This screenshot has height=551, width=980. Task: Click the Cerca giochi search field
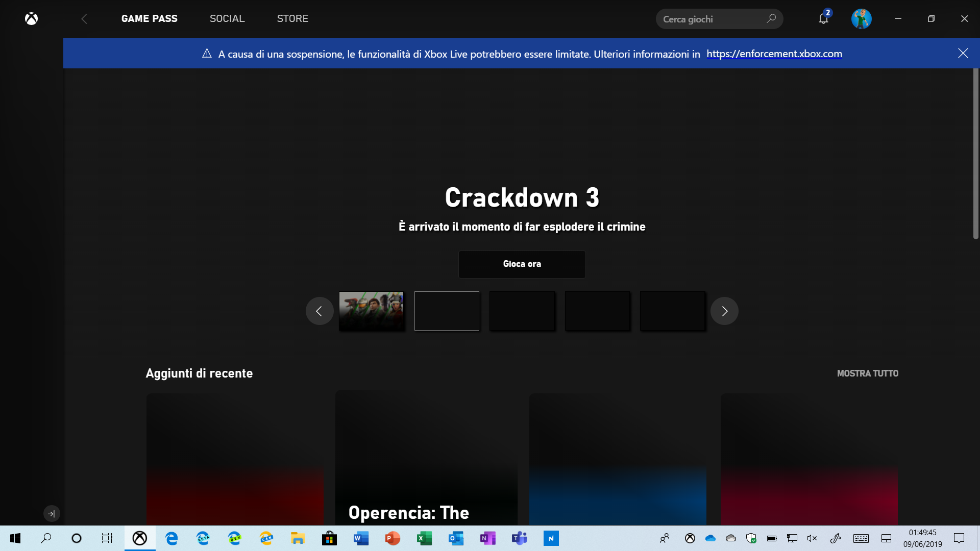click(x=719, y=19)
